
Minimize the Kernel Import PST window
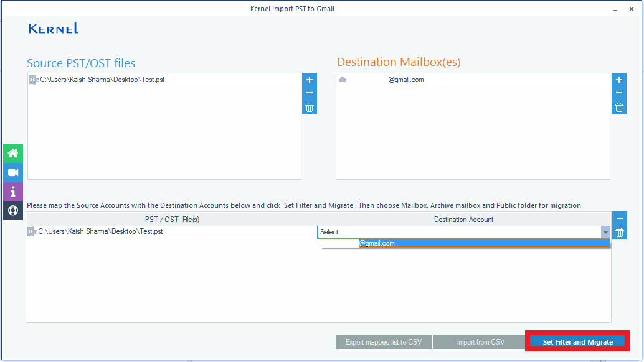[x=615, y=9]
